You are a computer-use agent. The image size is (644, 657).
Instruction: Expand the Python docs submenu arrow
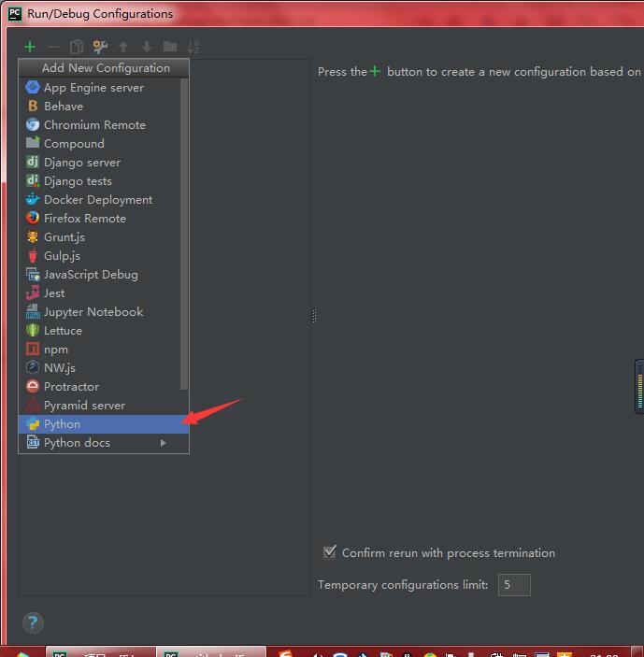pos(164,442)
